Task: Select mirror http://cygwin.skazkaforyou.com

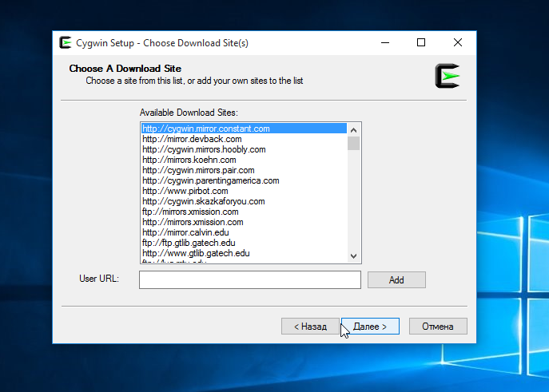Action: tap(244, 201)
